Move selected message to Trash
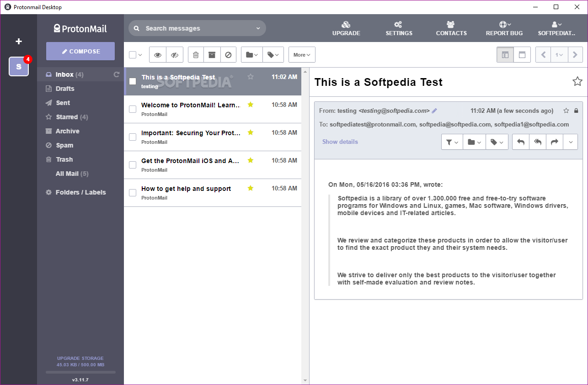The height and width of the screenshot is (385, 588). (x=195, y=54)
